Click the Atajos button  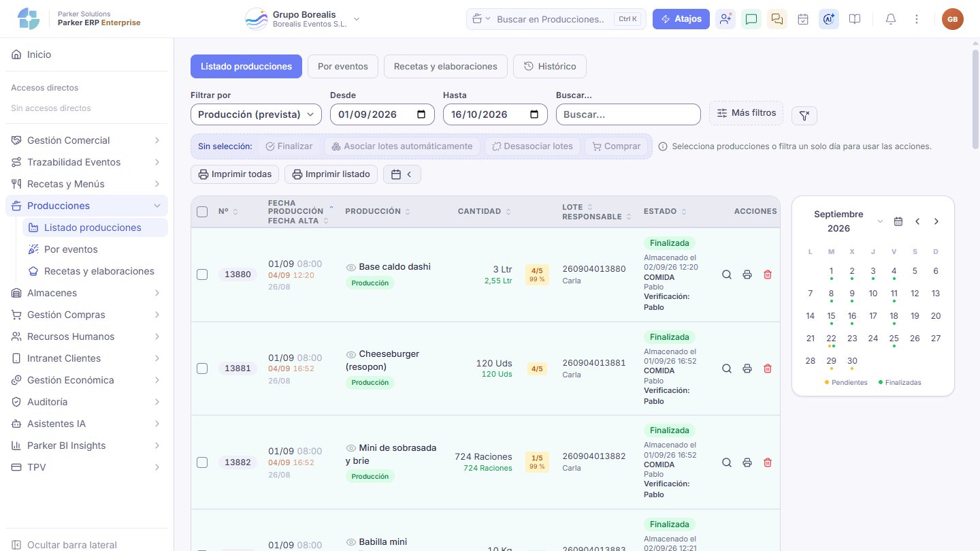(x=681, y=19)
